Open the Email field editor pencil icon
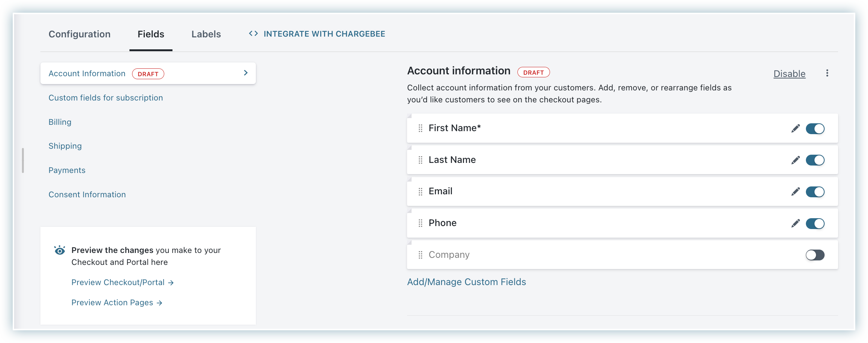 click(795, 192)
